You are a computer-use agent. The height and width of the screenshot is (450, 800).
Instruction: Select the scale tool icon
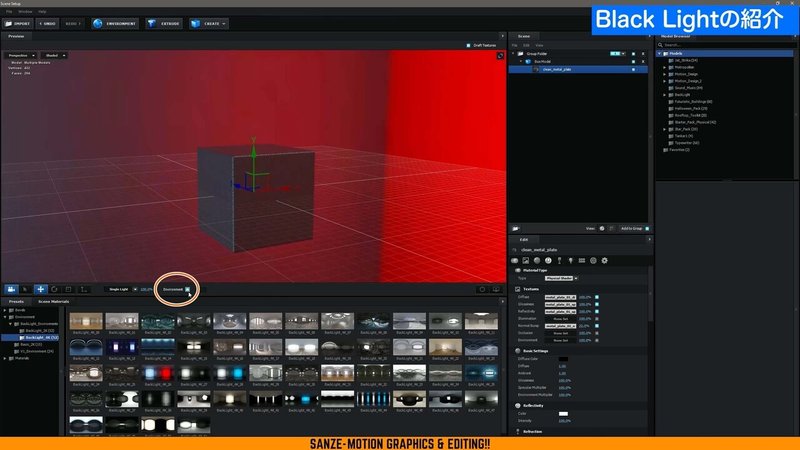69,289
